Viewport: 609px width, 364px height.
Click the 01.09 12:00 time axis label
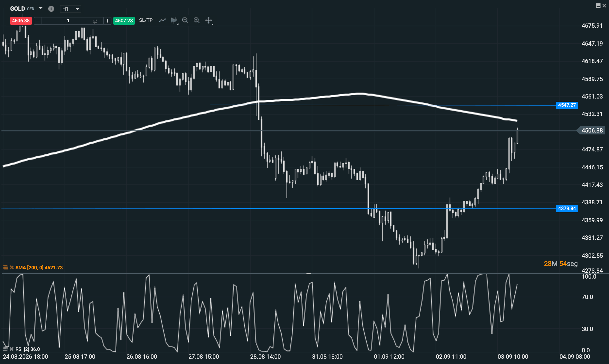tap(389, 357)
